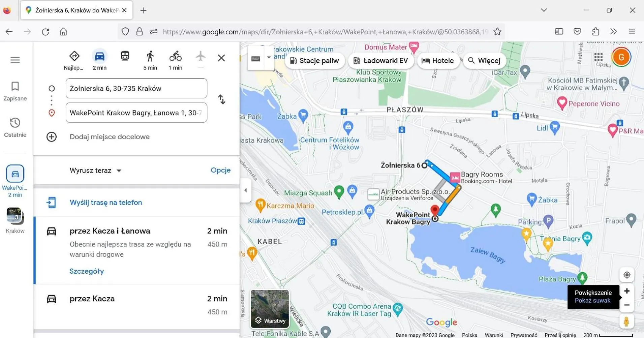Show my current location

(x=627, y=275)
